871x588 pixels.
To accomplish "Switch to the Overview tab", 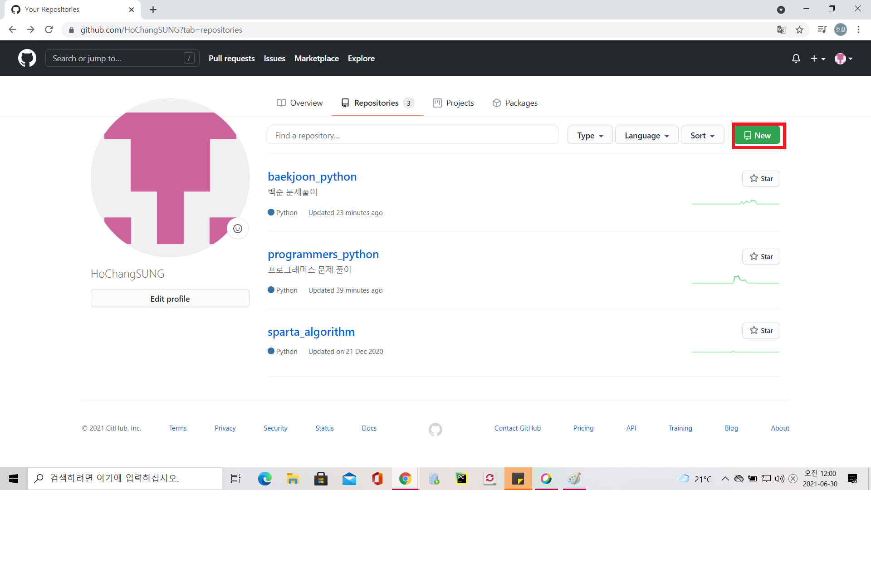I will click(x=300, y=103).
